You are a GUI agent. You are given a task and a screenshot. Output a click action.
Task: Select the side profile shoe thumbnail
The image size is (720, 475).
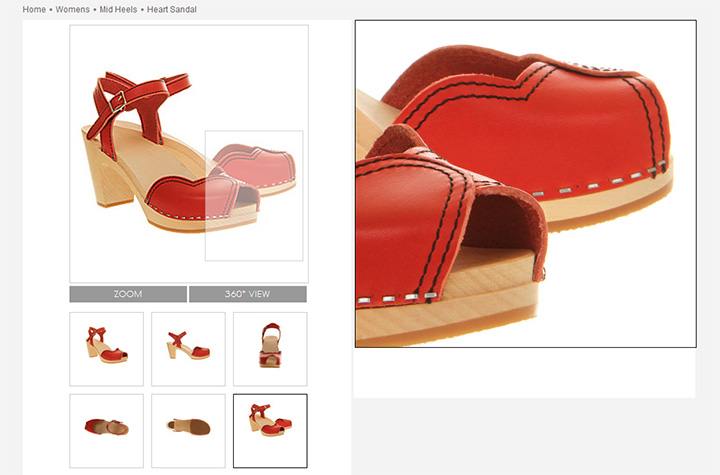[188, 349]
